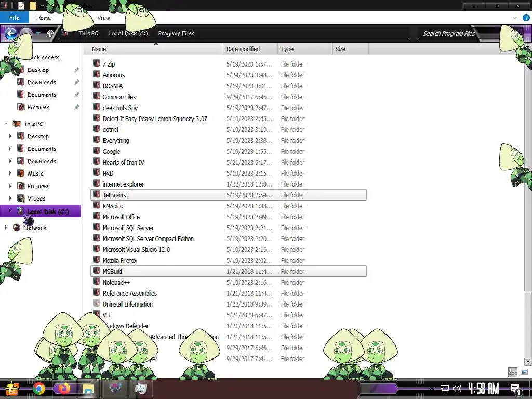532x399 pixels.
Task: Click Program Files breadcrumb
Action: 176,33
